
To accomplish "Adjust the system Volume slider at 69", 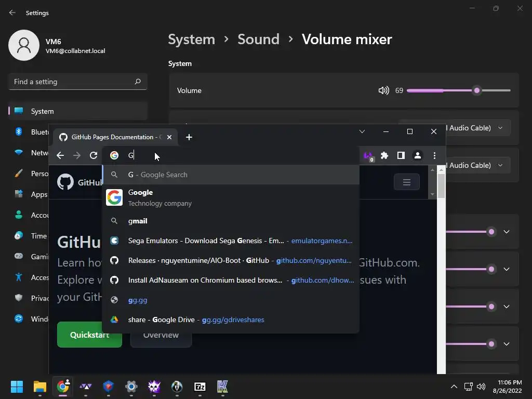I will [459, 90].
